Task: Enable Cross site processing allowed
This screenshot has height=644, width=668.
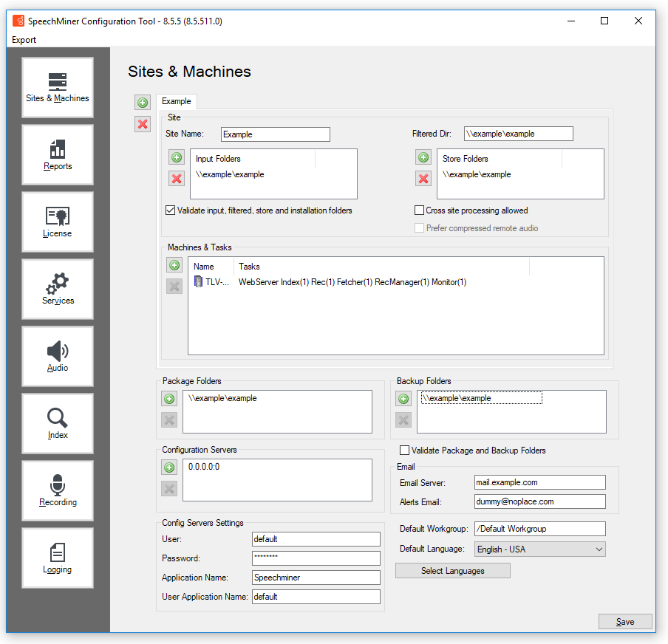Action: click(420, 210)
